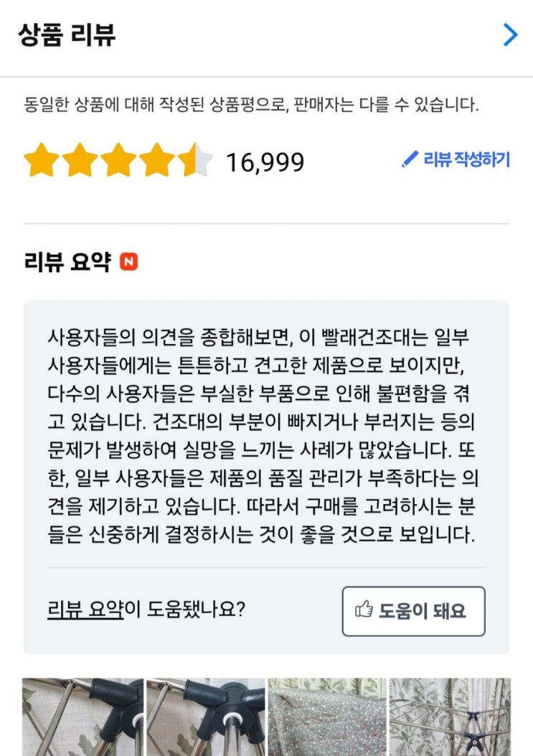Open the fourth review photo thumbnail
Viewport: 533px width, 756px height.
tap(450, 717)
